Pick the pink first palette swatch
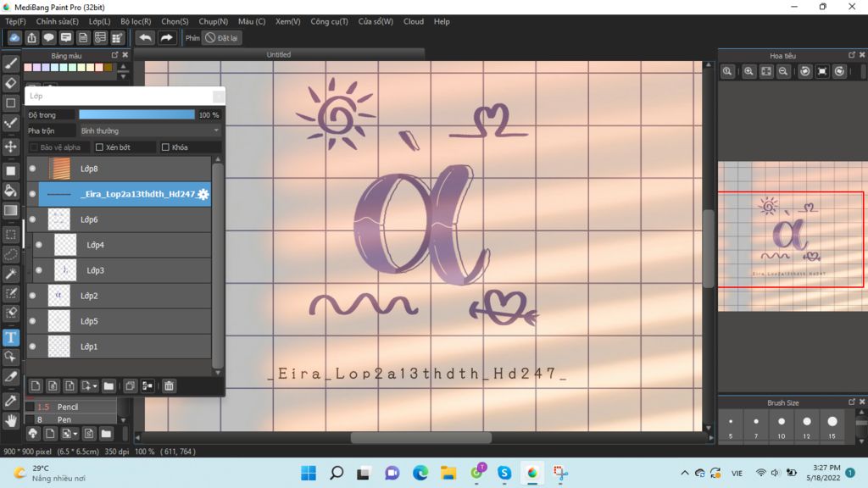 (x=28, y=68)
